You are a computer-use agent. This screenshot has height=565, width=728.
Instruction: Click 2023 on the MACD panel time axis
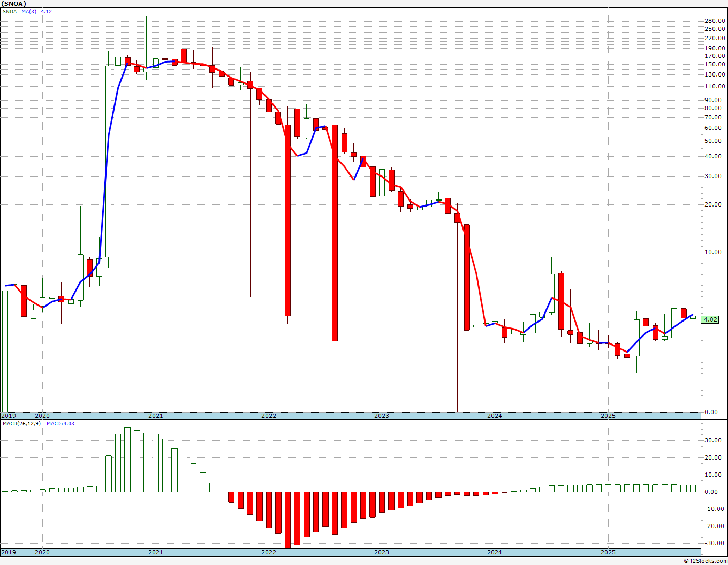[381, 552]
